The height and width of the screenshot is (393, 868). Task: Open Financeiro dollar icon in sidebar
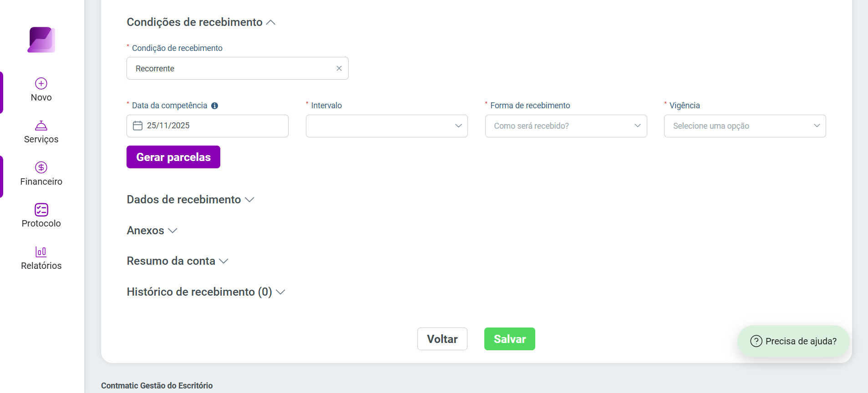coord(41,167)
